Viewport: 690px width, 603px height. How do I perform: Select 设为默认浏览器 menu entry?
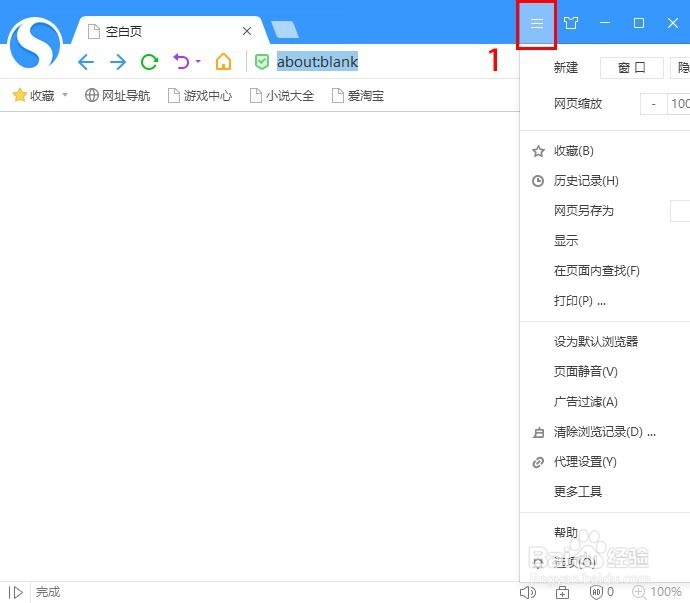605,342
